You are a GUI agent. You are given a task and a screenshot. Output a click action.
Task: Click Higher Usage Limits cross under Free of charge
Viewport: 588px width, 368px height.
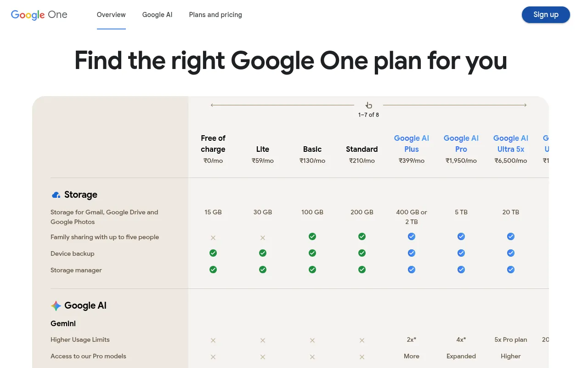click(x=213, y=340)
